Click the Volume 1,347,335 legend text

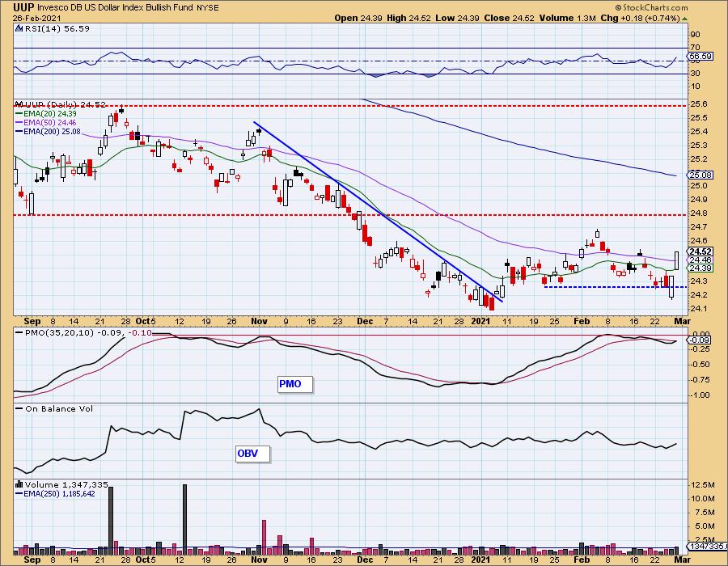[66, 485]
